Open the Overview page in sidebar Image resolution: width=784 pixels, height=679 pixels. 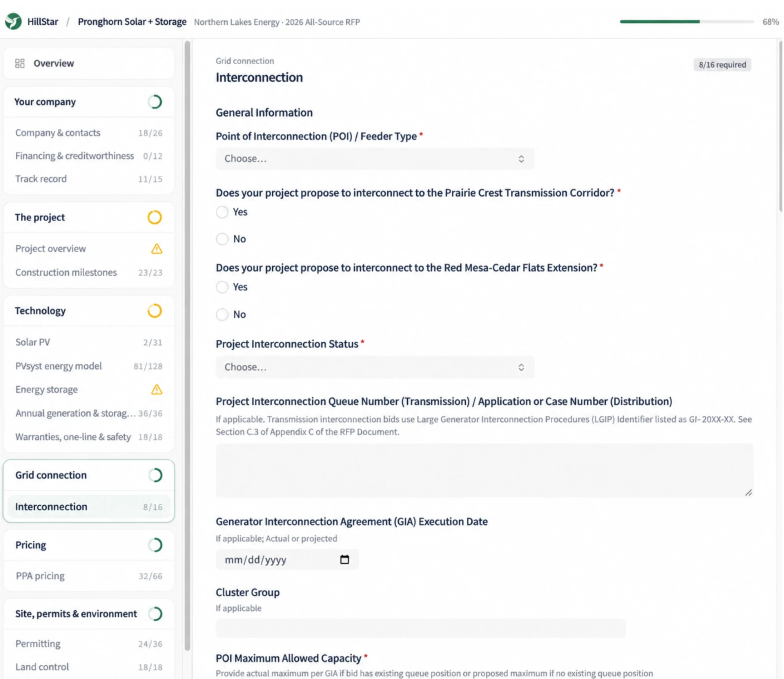click(x=89, y=63)
